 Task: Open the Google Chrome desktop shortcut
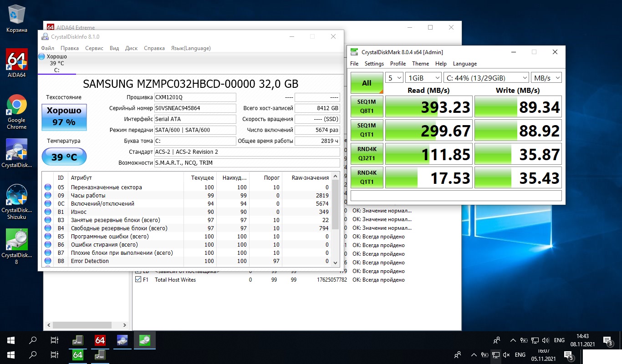pyautogui.click(x=16, y=112)
